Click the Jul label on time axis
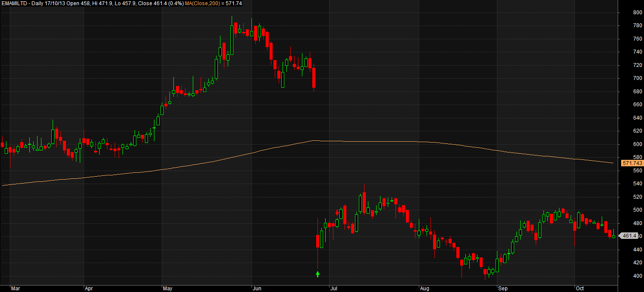 pos(334,288)
